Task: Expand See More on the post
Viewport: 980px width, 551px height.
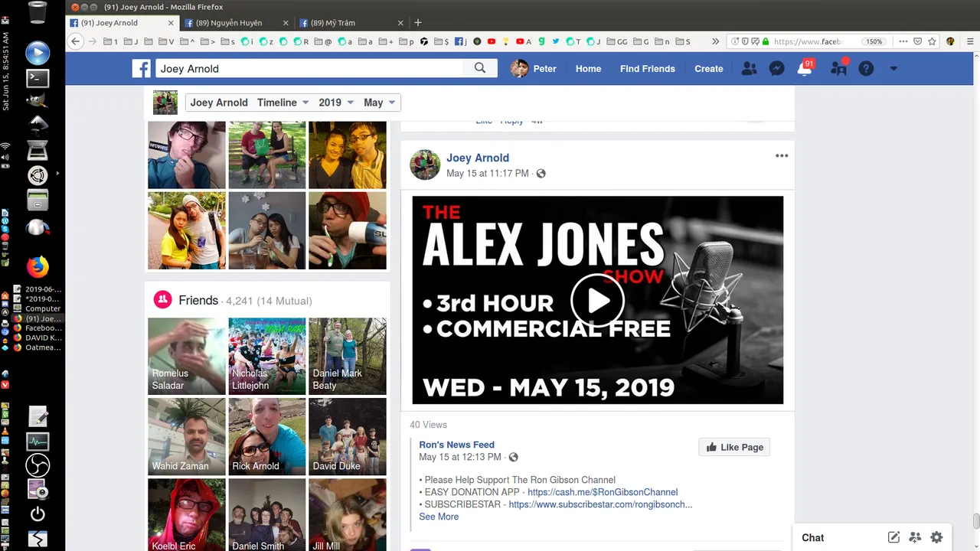Action: coord(439,517)
